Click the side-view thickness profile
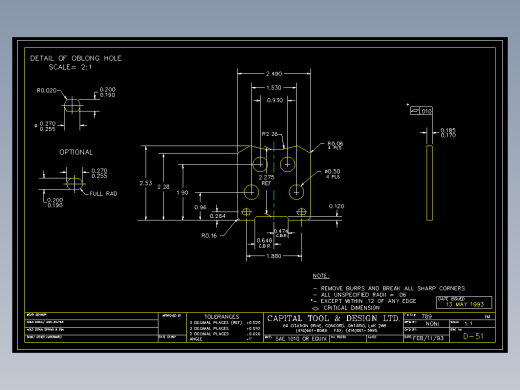The width and height of the screenshot is (520, 390). (429, 183)
